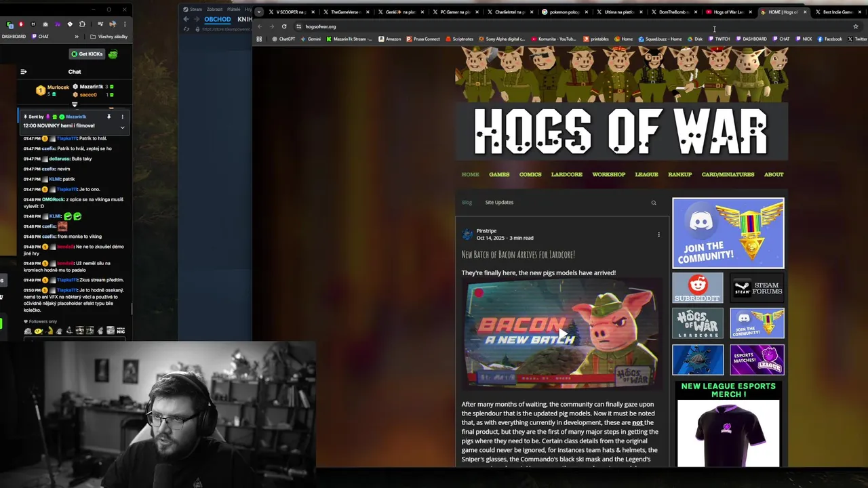The width and height of the screenshot is (868, 488).
Task: Select the OBCHOD tab in Steam
Action: click(x=218, y=19)
